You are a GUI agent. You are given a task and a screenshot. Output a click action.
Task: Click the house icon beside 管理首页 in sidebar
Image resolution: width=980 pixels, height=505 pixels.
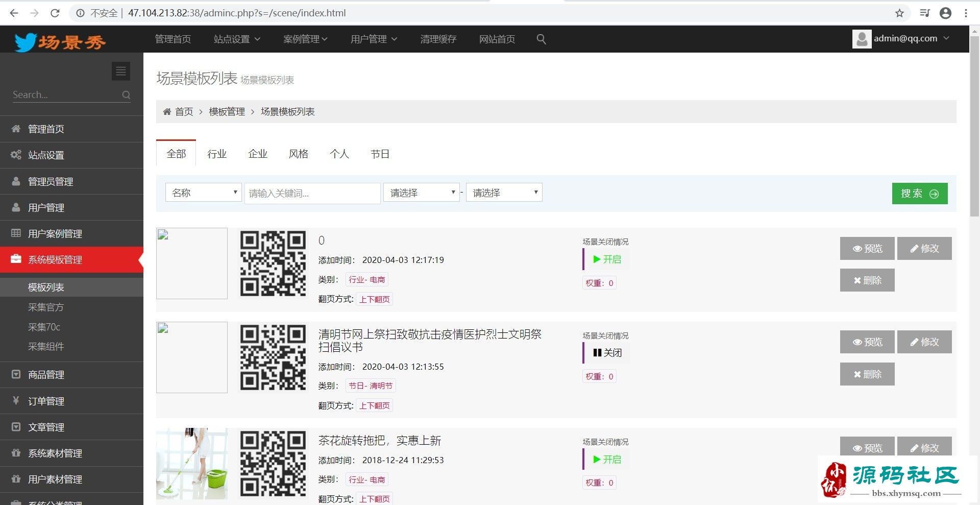pyautogui.click(x=16, y=129)
